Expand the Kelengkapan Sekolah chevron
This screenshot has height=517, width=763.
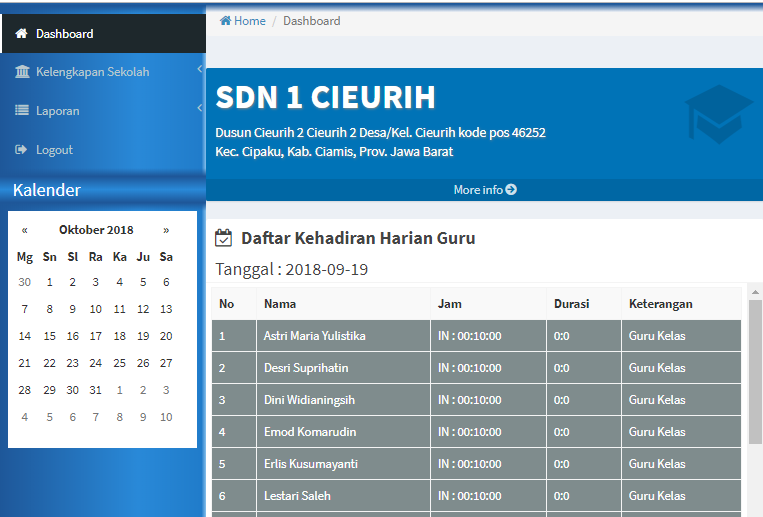click(x=200, y=69)
